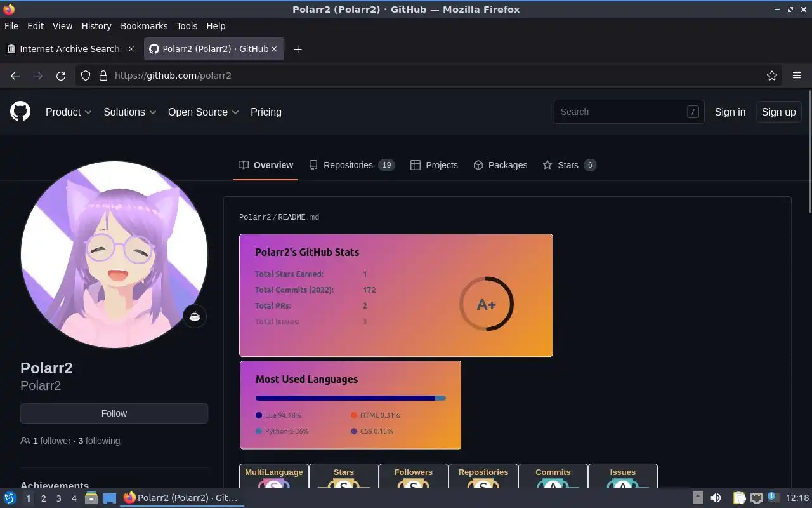Click the notification tray icon
This screenshot has height=508, width=812.
[x=773, y=497]
